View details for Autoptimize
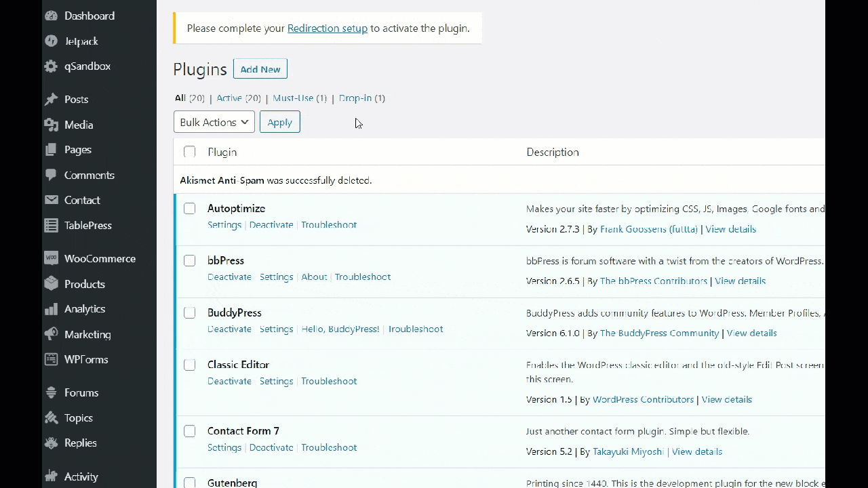The image size is (868, 488). tap(731, 229)
